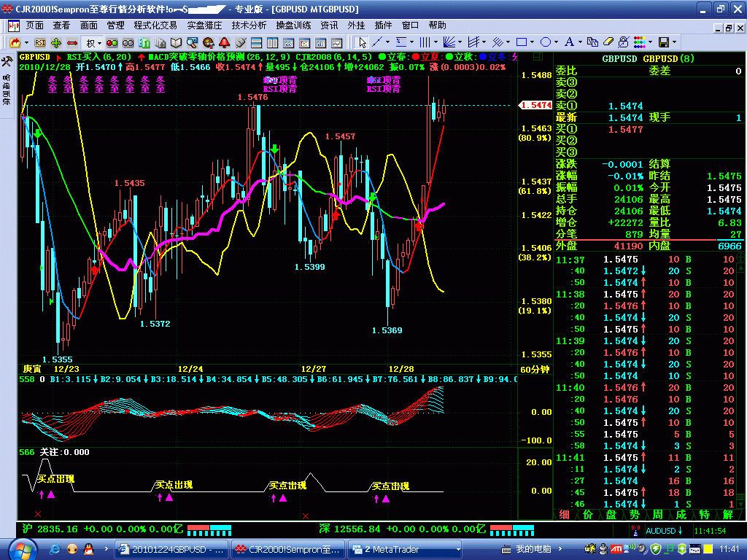Click the 60分钟 timeframe label

click(x=535, y=370)
